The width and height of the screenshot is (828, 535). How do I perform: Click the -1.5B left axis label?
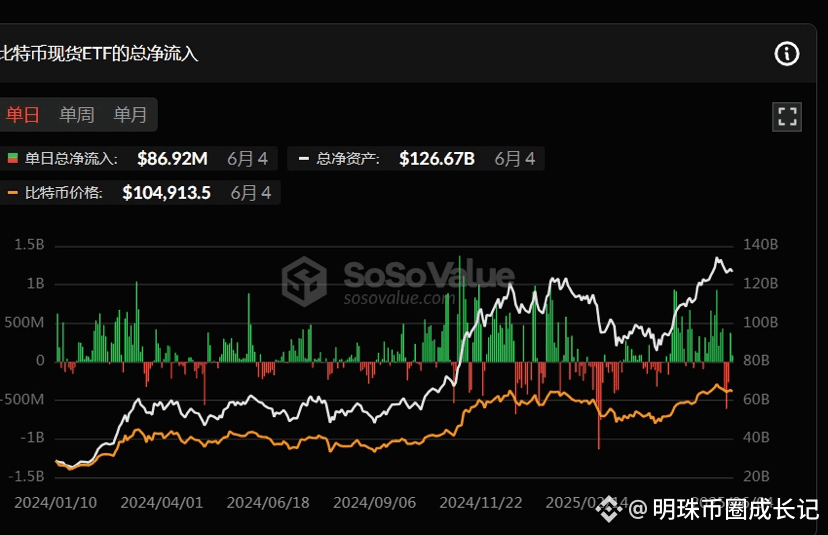pyautogui.click(x=26, y=476)
